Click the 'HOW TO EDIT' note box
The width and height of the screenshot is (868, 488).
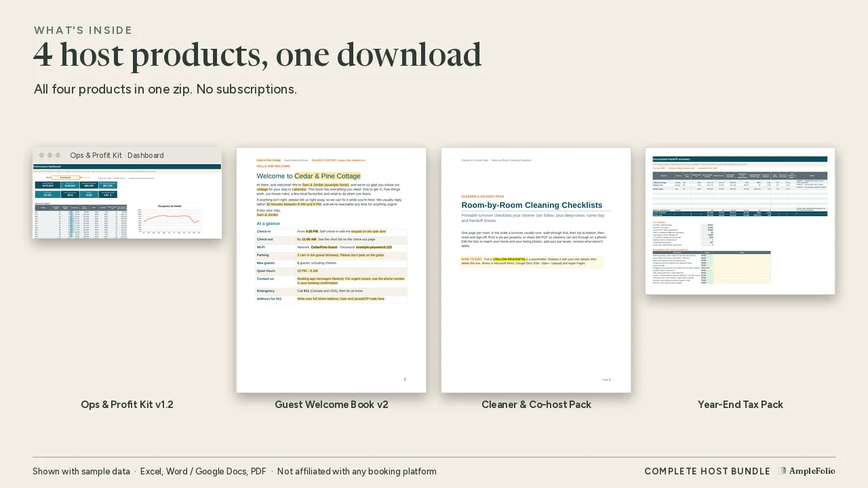point(532,262)
